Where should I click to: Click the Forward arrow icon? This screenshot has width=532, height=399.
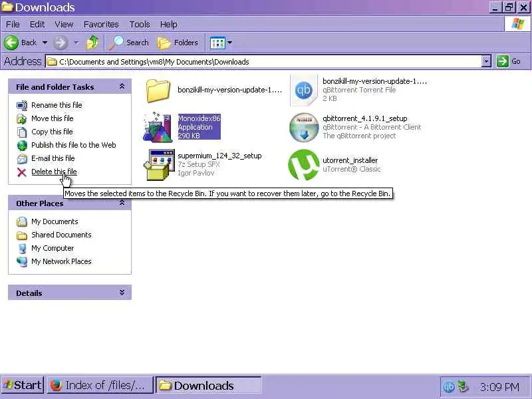61,43
